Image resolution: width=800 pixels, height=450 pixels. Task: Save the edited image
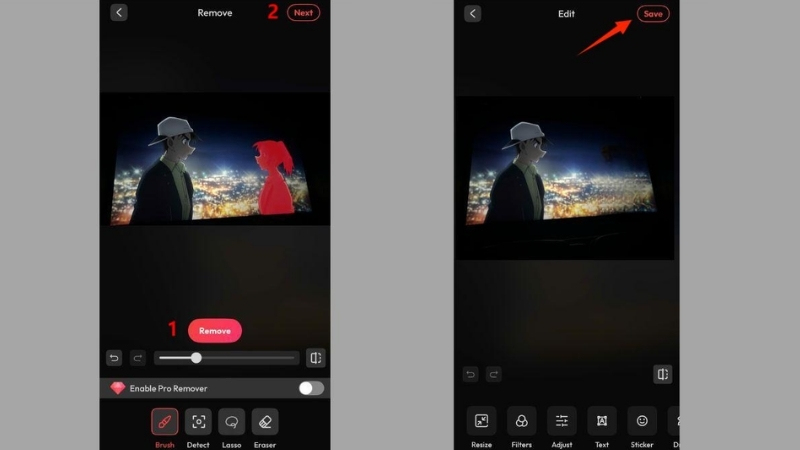click(653, 14)
